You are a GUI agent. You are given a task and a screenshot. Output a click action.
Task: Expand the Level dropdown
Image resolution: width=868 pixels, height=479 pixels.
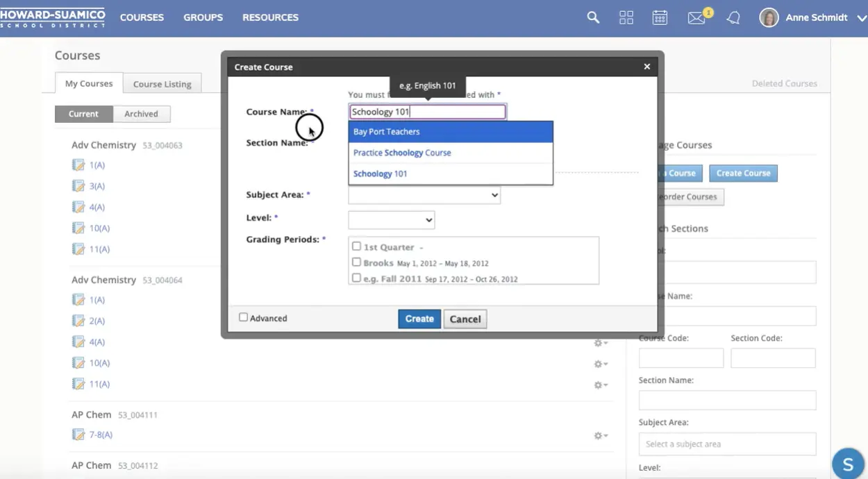click(392, 220)
